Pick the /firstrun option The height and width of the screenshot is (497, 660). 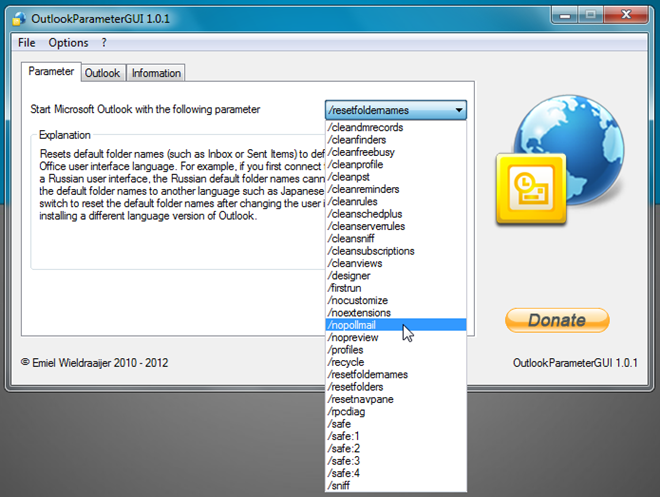click(396, 288)
